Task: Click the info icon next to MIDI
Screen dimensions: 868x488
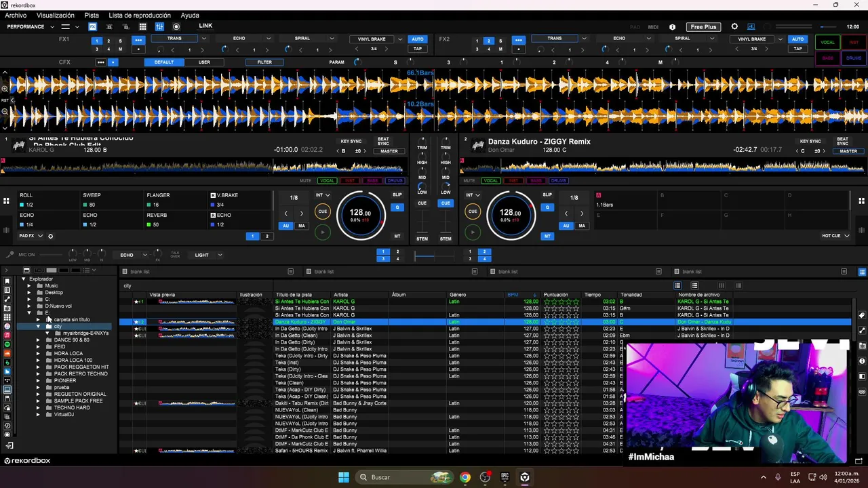Action: pyautogui.click(x=672, y=27)
